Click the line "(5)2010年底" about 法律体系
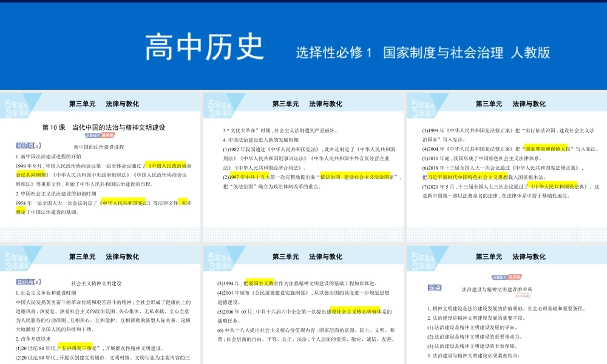Image resolution: width=607 pixels, height=364 pixels. click(482, 158)
